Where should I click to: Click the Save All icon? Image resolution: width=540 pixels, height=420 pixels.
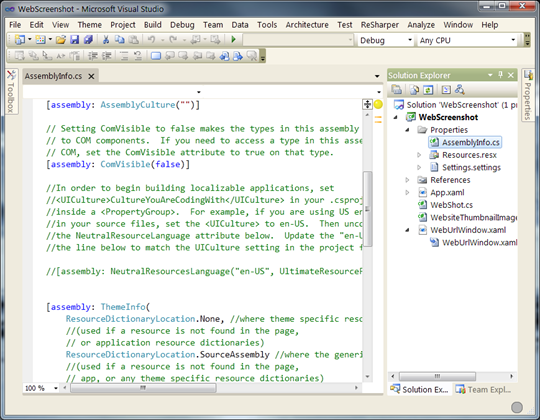[x=88, y=40]
